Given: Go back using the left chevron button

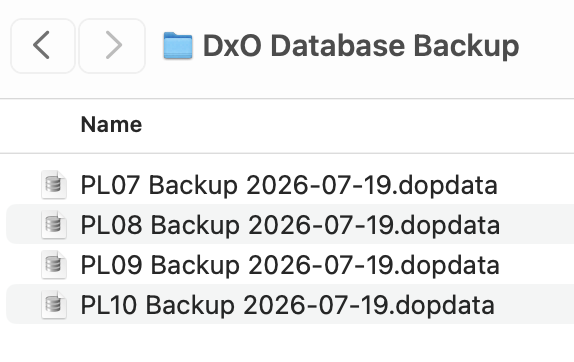Looking at the screenshot, I should click(43, 46).
